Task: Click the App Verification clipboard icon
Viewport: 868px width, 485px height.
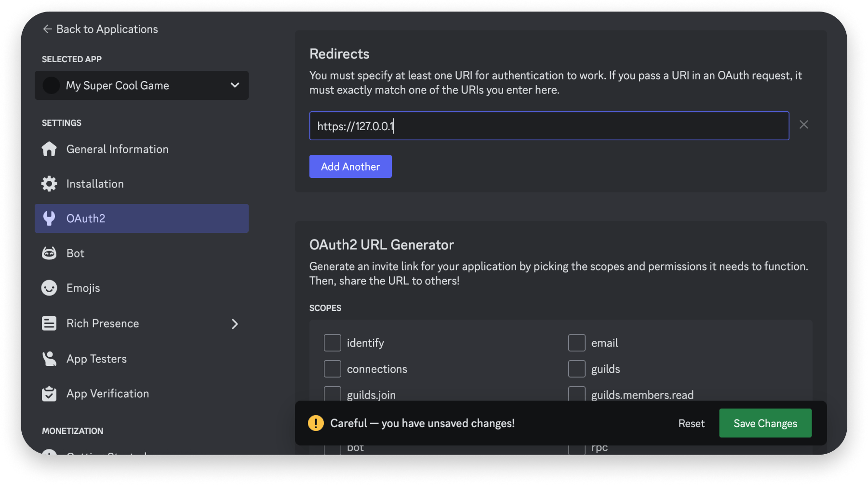Action: pos(49,393)
